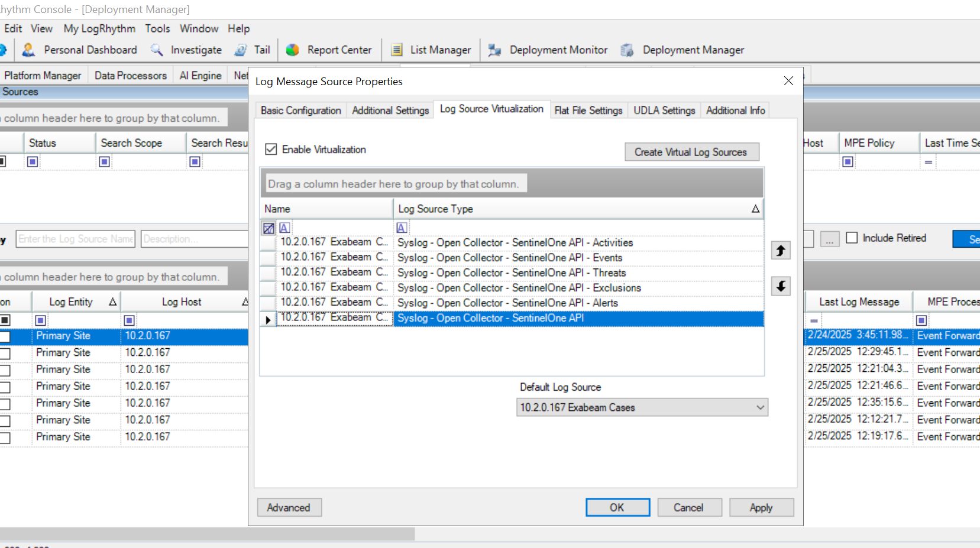The width and height of the screenshot is (980, 548).
Task: Expand the Default Log Source dropdown
Action: pos(760,407)
